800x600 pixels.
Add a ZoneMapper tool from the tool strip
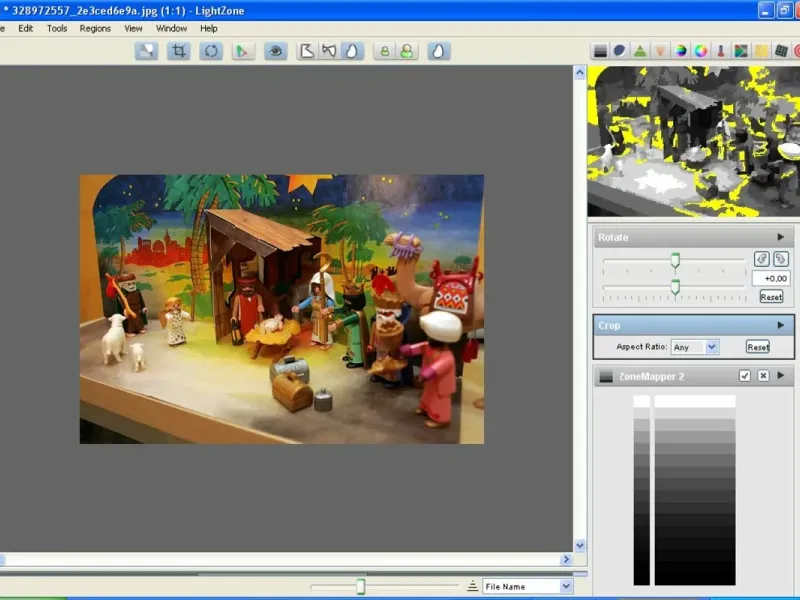(x=600, y=51)
